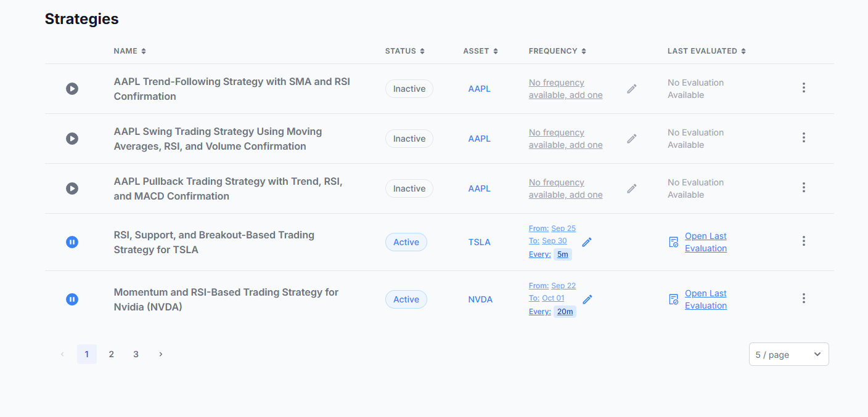Toggle sorting on the STATUS column
This screenshot has width=868, height=417.
click(404, 51)
